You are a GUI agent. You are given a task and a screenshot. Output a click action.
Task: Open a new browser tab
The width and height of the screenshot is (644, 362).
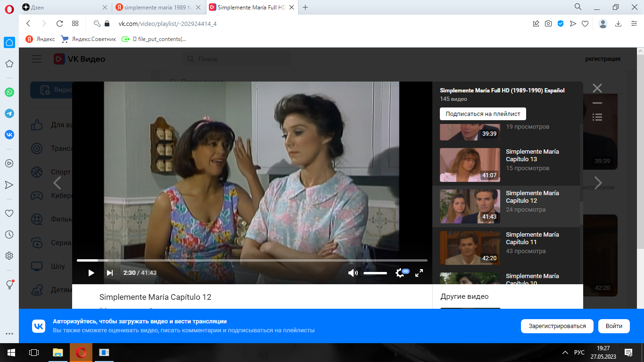(x=305, y=7)
